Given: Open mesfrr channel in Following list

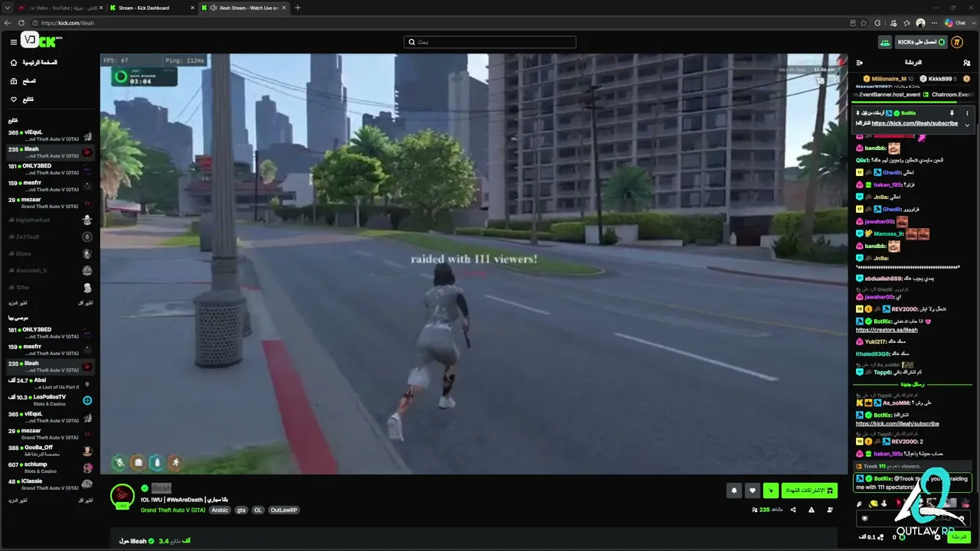Looking at the screenshot, I should point(50,186).
